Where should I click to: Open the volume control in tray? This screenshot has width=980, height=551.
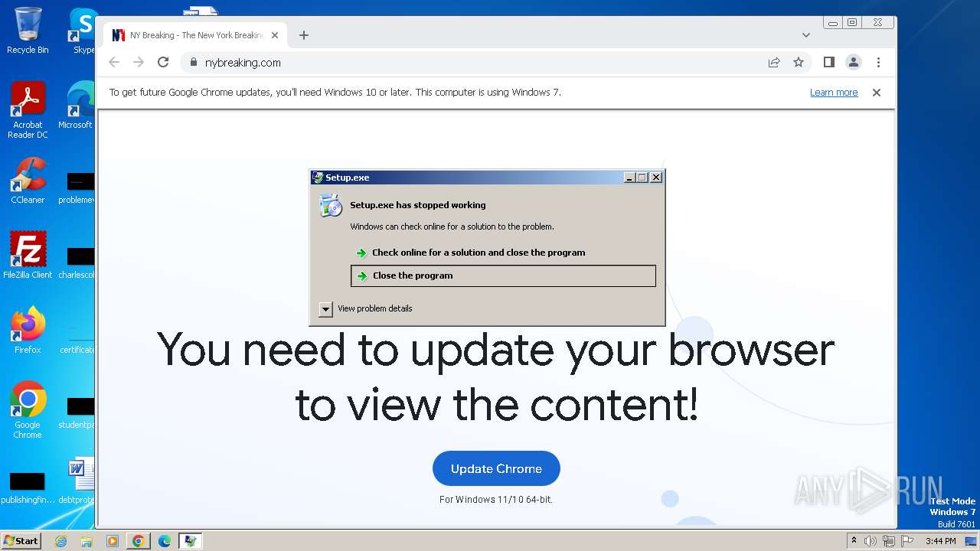click(871, 541)
